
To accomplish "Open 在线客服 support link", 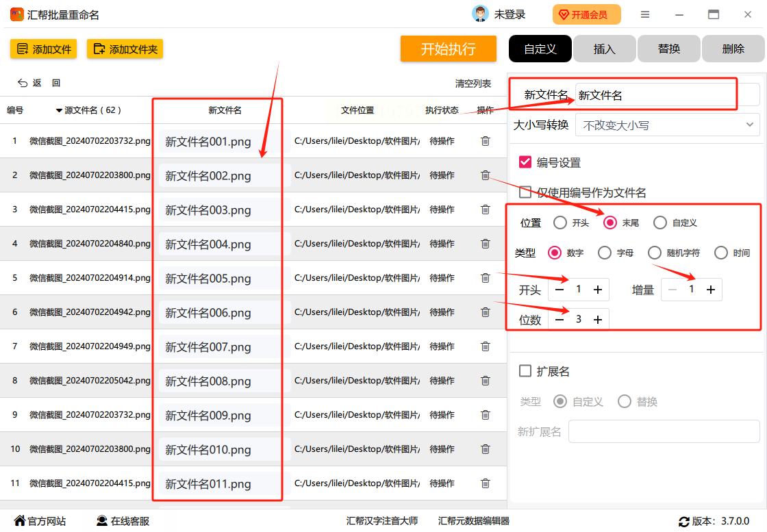I will [123, 521].
